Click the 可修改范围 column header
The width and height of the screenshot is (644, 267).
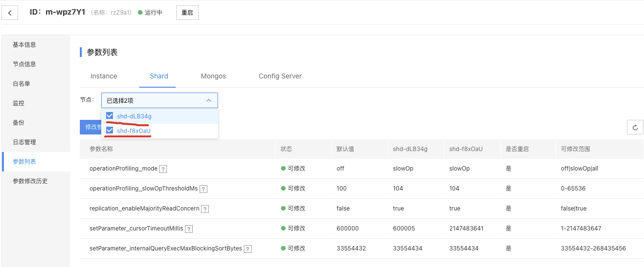click(575, 149)
